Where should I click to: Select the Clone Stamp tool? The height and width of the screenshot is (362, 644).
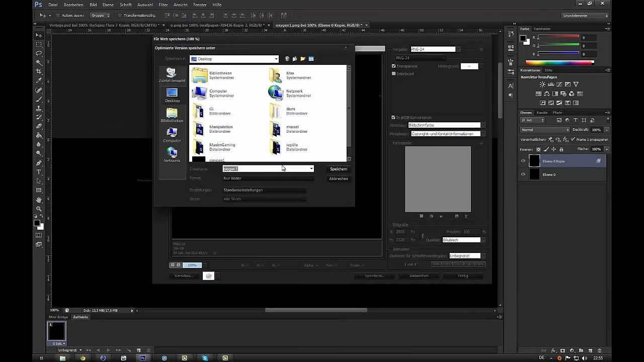[x=39, y=109]
